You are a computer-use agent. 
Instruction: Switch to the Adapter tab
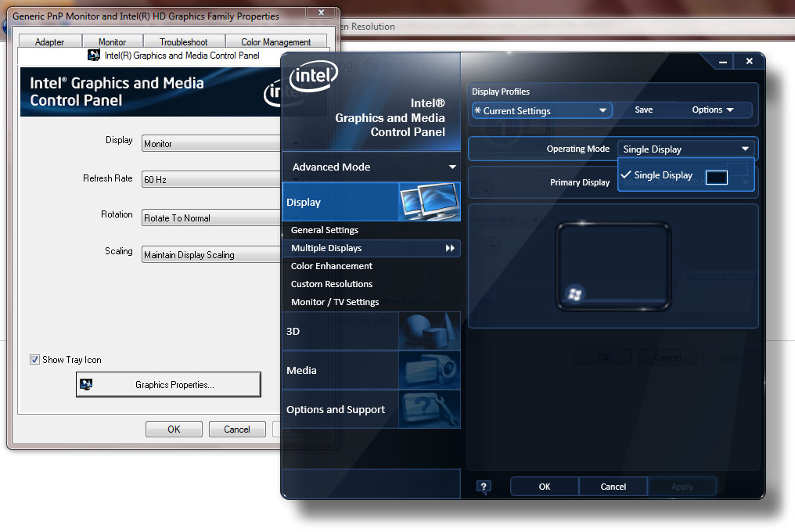pos(50,41)
